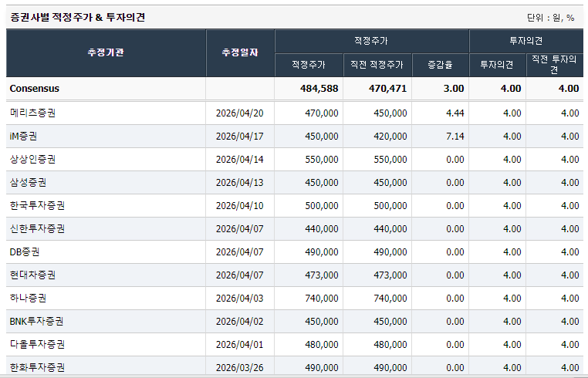This screenshot has height=378, width=588.
Task: Select 현대차증권 institution name
Action: pos(32,275)
